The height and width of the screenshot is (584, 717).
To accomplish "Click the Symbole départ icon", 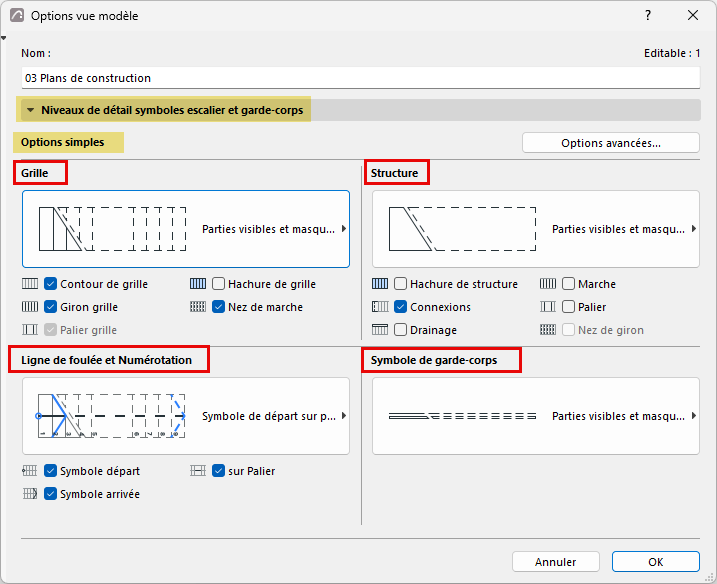I will click(x=30, y=471).
